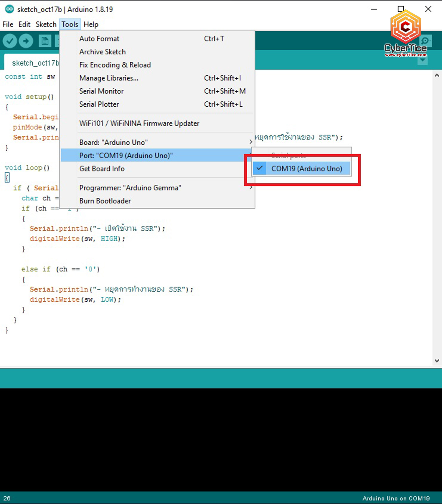Click the code line "else if (ch == '0')"
This screenshot has width=442, height=504.
point(60,269)
